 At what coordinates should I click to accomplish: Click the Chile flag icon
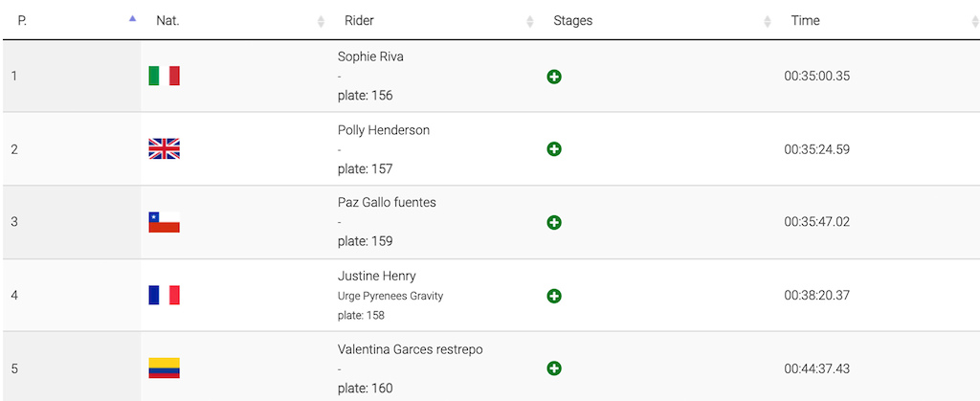pos(165,222)
